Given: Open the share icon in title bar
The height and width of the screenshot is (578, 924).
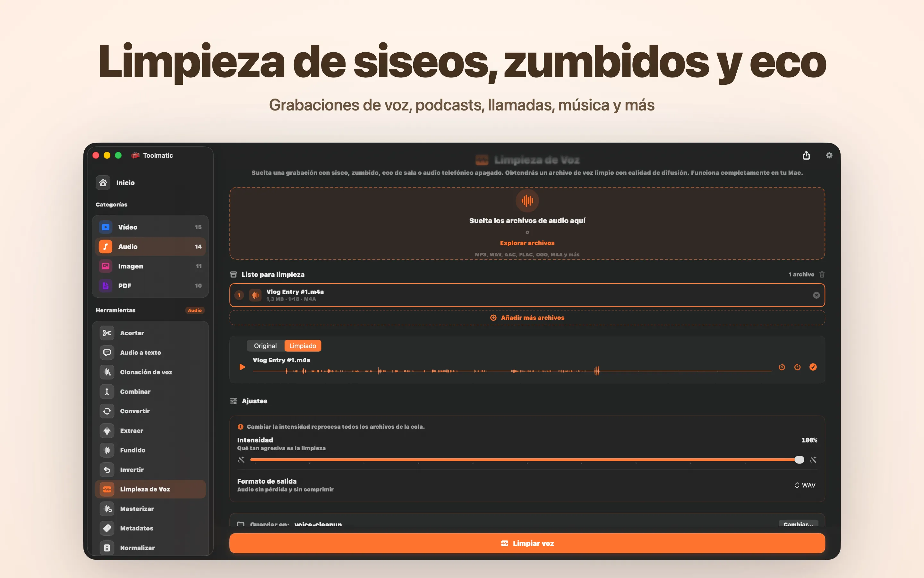Looking at the screenshot, I should coord(806,155).
